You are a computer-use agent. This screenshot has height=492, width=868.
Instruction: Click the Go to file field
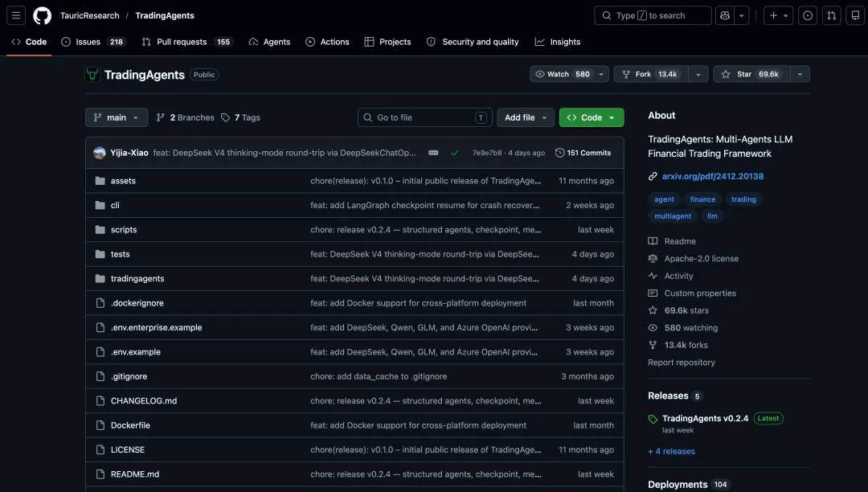[x=424, y=117]
